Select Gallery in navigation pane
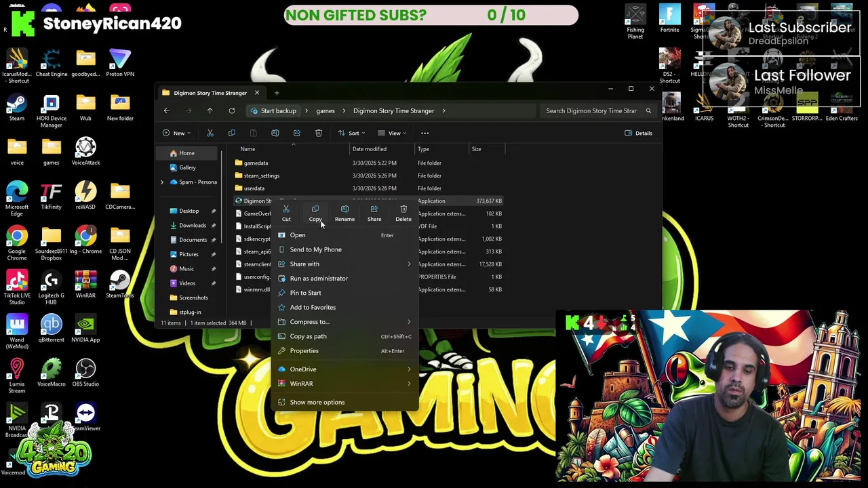 point(187,167)
